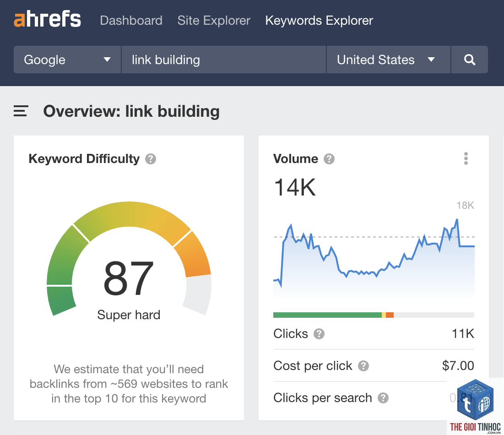The image size is (504, 435).
Task: Switch to Keywords Explorer
Action: [319, 21]
